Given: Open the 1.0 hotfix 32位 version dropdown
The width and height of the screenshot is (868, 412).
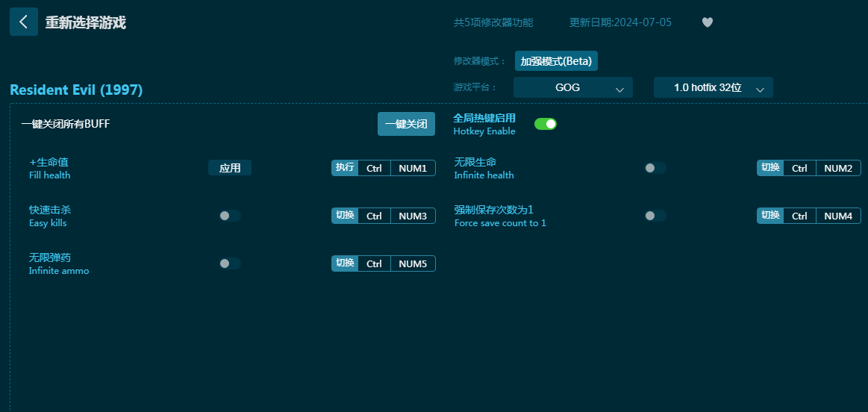Looking at the screenshot, I should pyautogui.click(x=713, y=87).
